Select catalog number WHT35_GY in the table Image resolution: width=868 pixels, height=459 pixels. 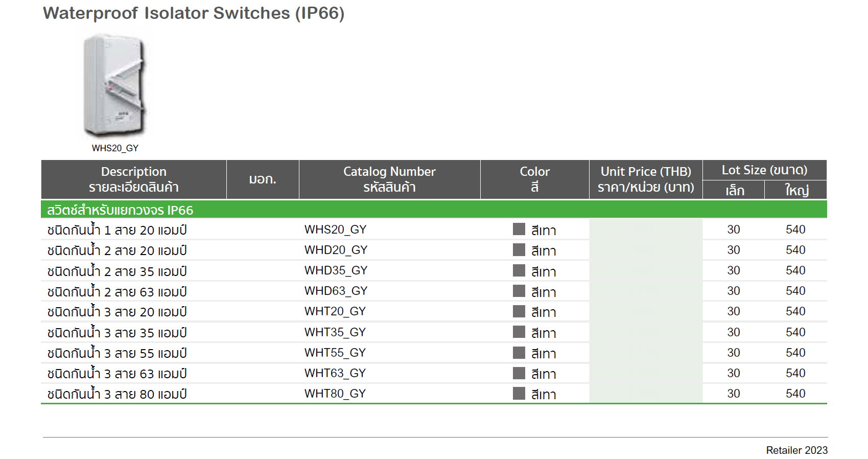[x=335, y=332]
